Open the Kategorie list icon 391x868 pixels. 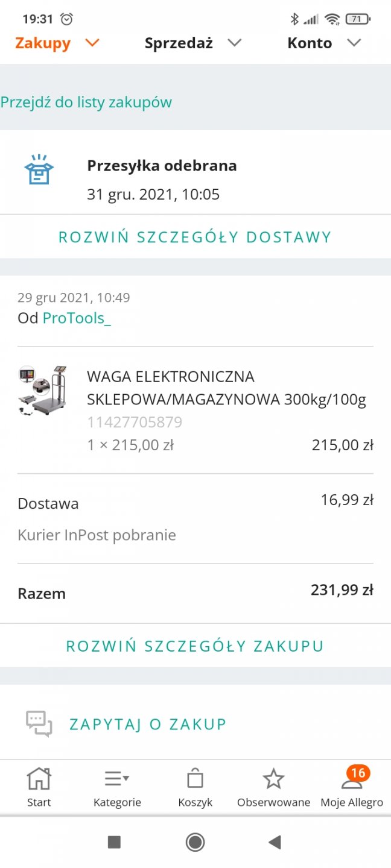(x=117, y=779)
